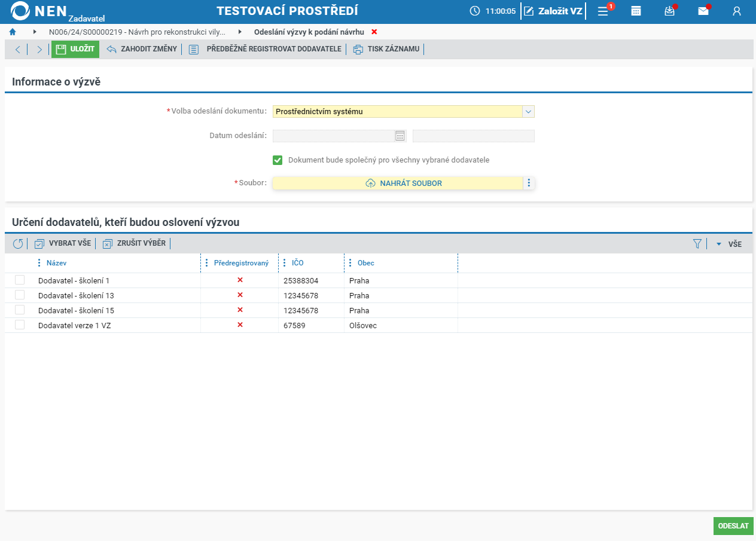The width and height of the screenshot is (756, 541).
Task: Click Zrušit výběr
Action: 134,243
